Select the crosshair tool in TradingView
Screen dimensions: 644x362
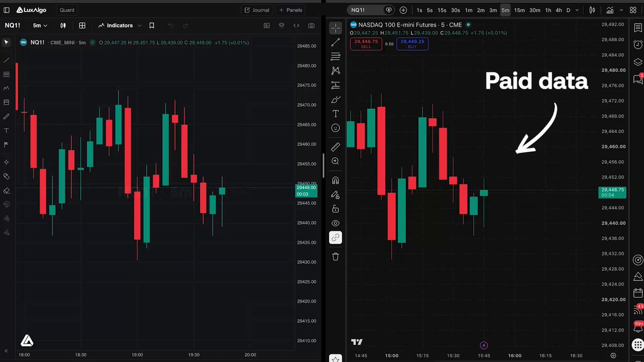[x=335, y=28]
